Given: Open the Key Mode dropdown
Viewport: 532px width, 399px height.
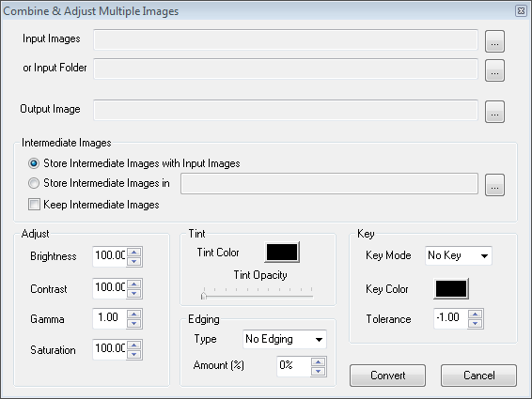Looking at the screenshot, I should [459, 255].
